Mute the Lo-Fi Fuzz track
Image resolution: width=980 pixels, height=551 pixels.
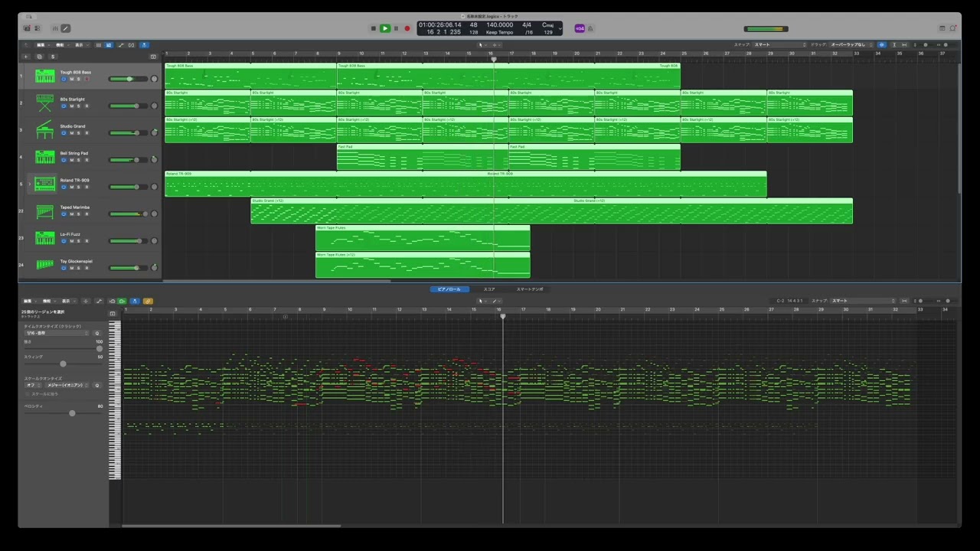(x=71, y=241)
